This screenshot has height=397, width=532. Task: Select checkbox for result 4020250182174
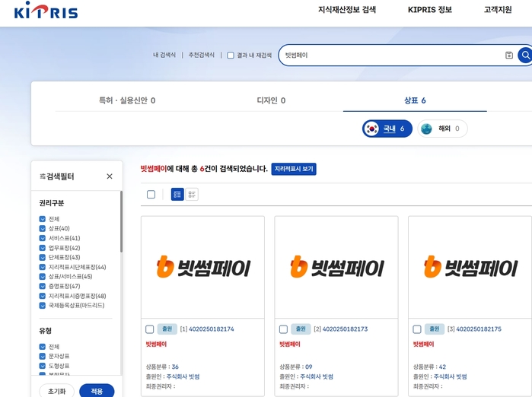[x=149, y=329]
